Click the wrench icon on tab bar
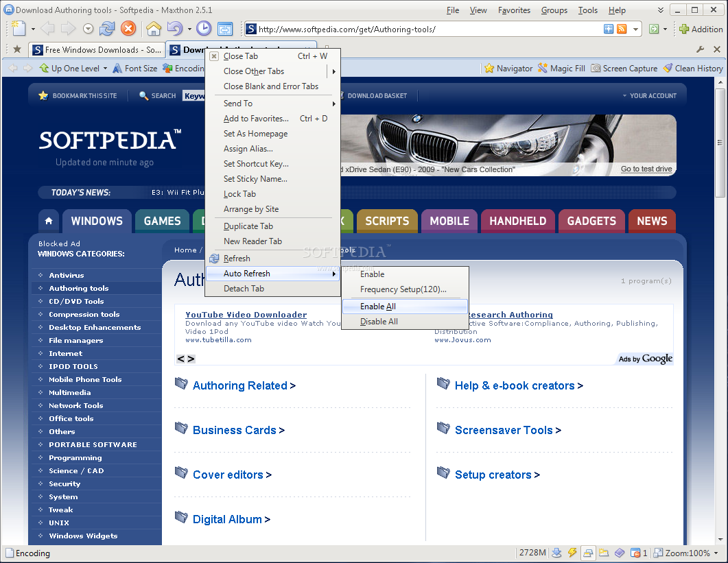 point(700,49)
